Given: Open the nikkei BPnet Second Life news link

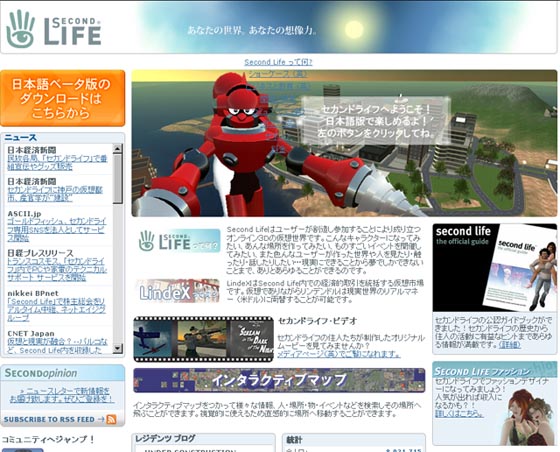Looking at the screenshot, I should click(57, 309).
